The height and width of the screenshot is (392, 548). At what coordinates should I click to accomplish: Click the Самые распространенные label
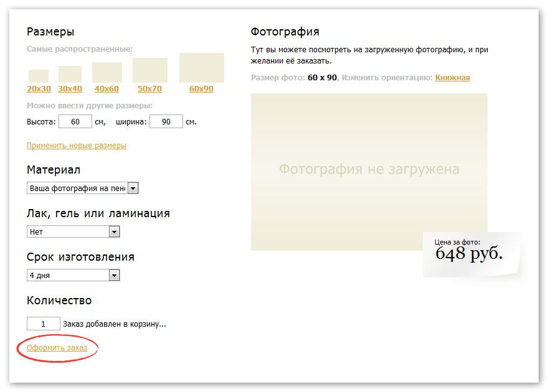[80, 49]
